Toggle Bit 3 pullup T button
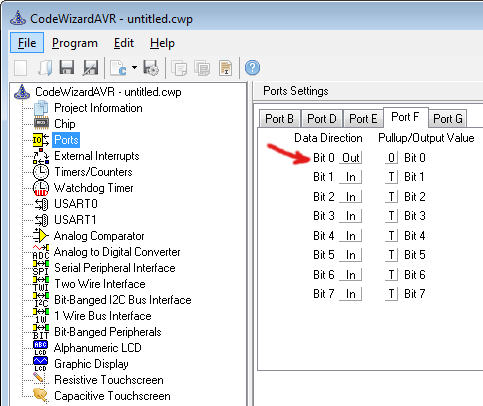Viewport: 483px width, 406px height. coord(391,216)
